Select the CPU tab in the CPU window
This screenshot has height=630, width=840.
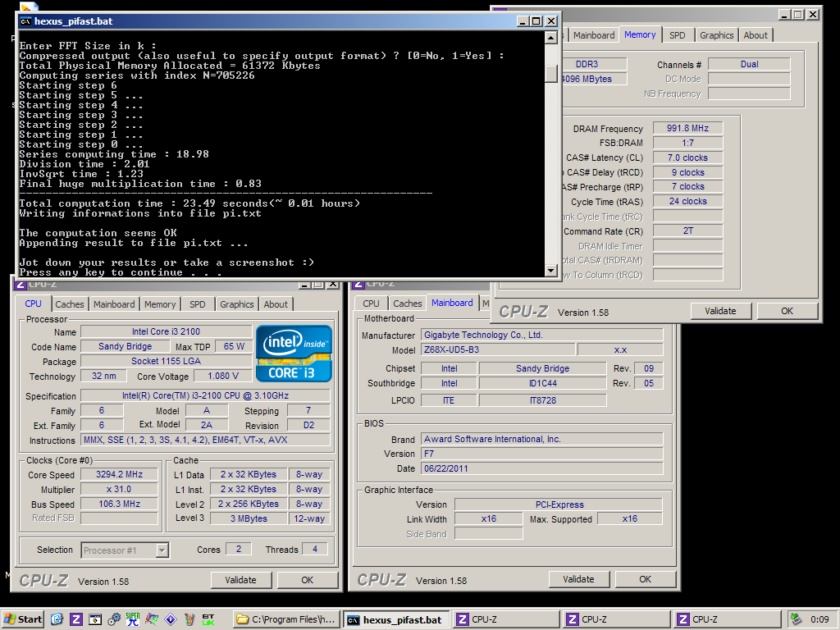[x=33, y=304]
